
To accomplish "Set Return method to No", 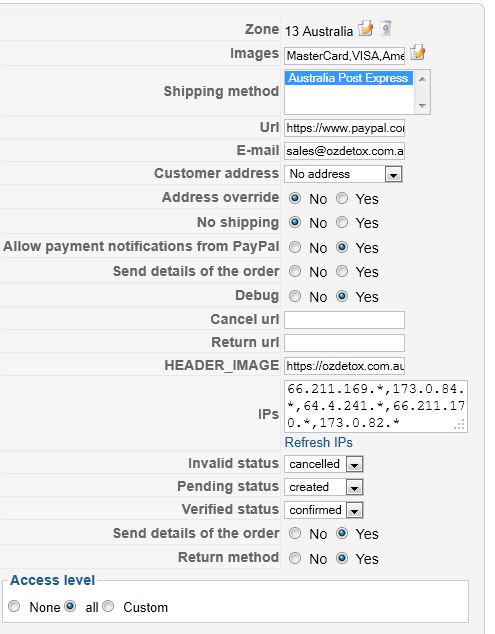I will (x=295, y=558).
